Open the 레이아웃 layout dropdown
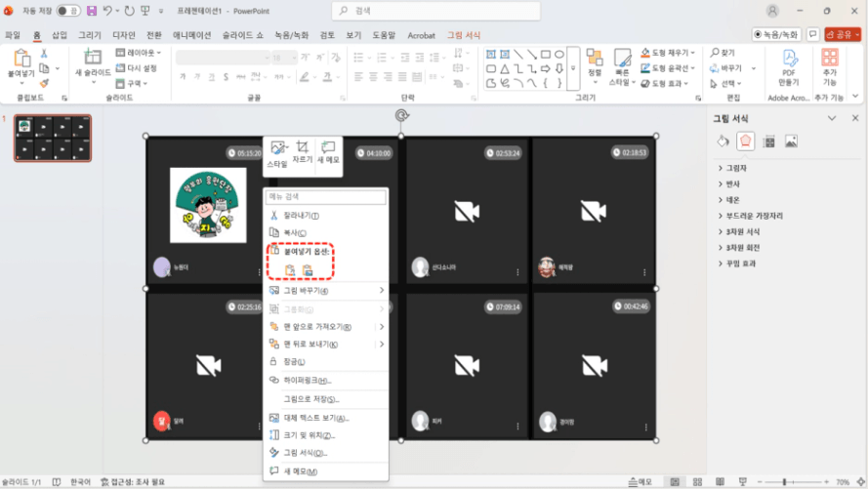The width and height of the screenshot is (868, 489). click(x=139, y=53)
